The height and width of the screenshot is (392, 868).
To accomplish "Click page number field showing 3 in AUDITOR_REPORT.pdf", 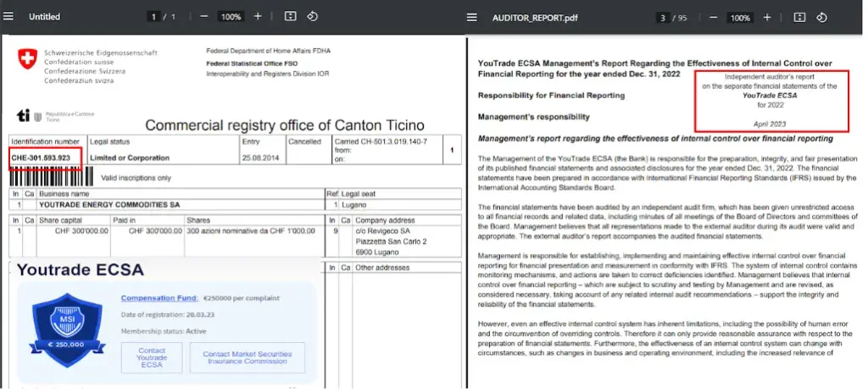I will 663,18.
